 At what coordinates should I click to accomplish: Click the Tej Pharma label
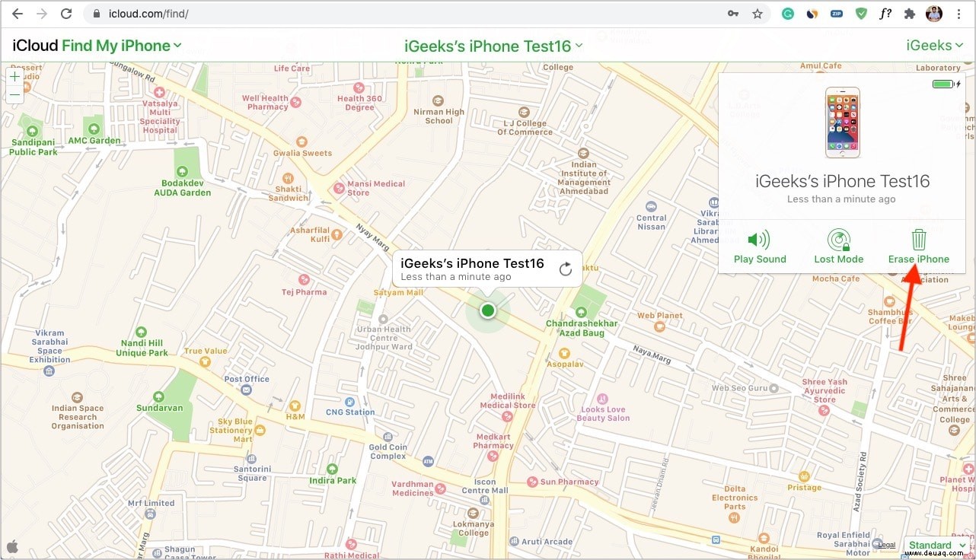pos(304,291)
